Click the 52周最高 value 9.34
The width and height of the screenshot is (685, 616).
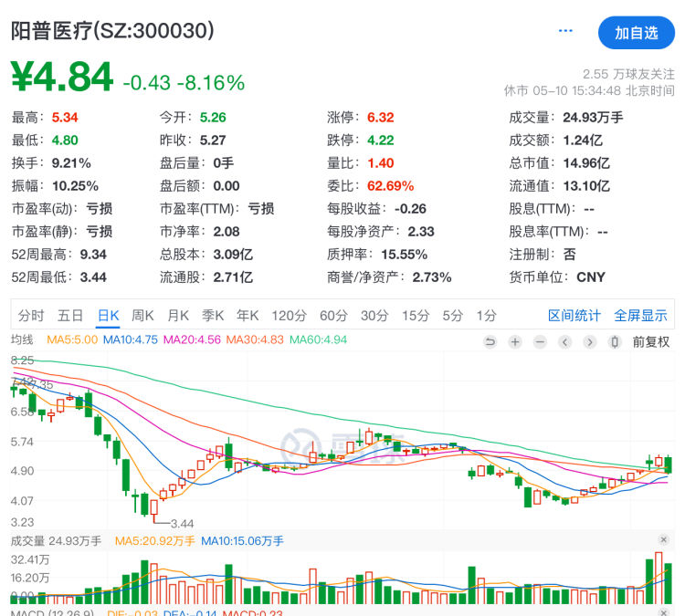93,254
